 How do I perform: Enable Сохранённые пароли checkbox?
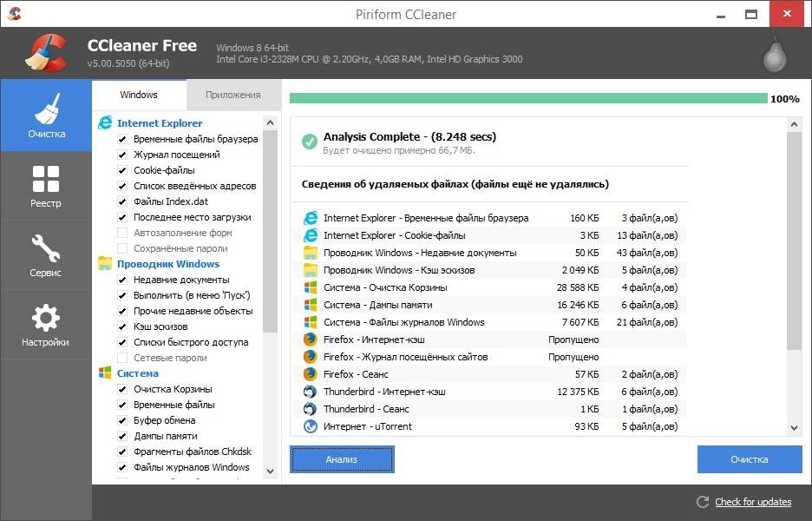[122, 248]
